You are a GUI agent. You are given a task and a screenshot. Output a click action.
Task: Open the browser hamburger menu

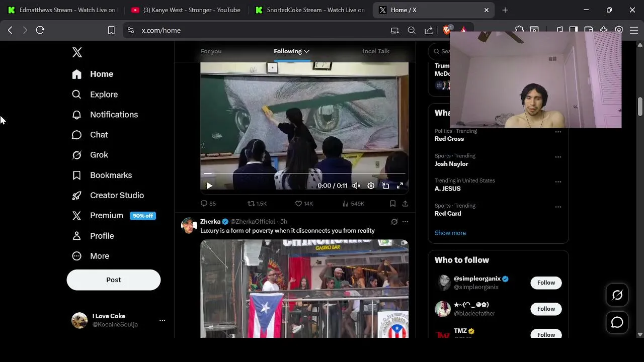pyautogui.click(x=634, y=30)
